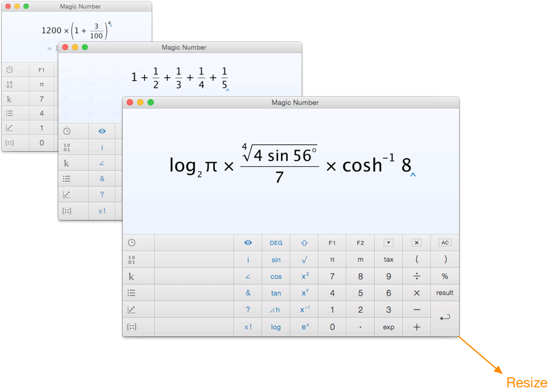Image resolution: width=551 pixels, height=392 pixels.
Task: Toggle the blue eye visibility key
Action: click(248, 243)
